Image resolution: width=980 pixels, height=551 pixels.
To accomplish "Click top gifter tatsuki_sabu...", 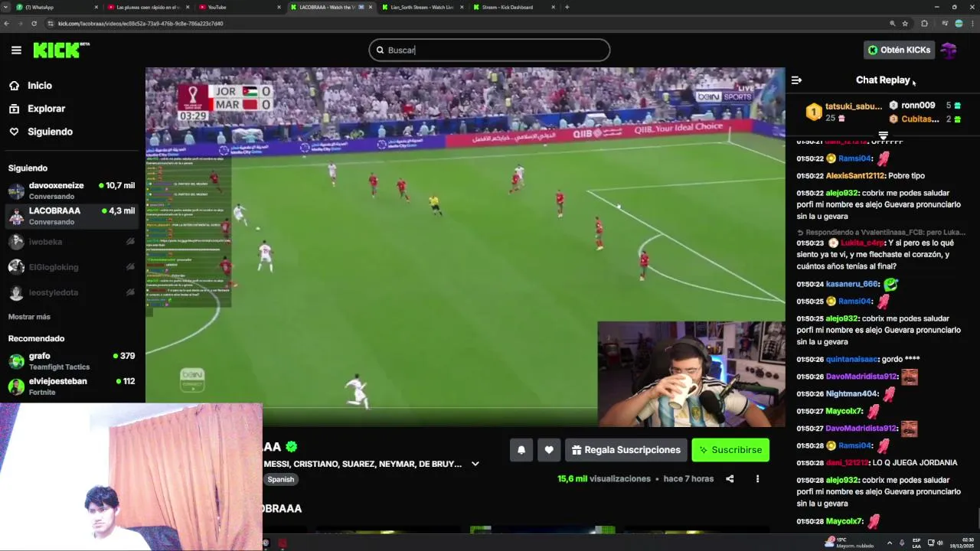I will 853,106.
